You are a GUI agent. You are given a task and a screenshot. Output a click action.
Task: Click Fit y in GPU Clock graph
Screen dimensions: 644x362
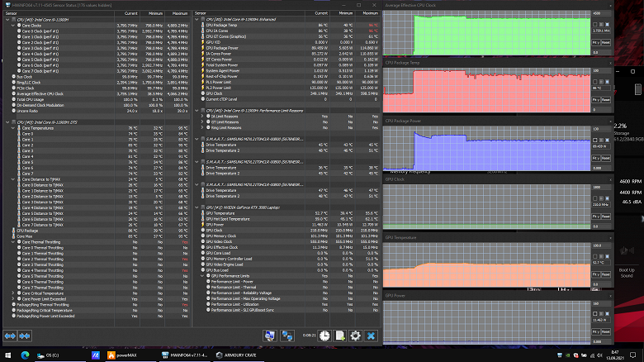pyautogui.click(x=596, y=217)
